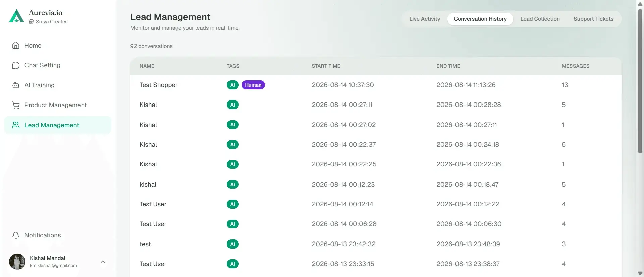Click the Aurevia.io logo icon
Image resolution: width=644 pixels, height=277 pixels.
tap(16, 16)
